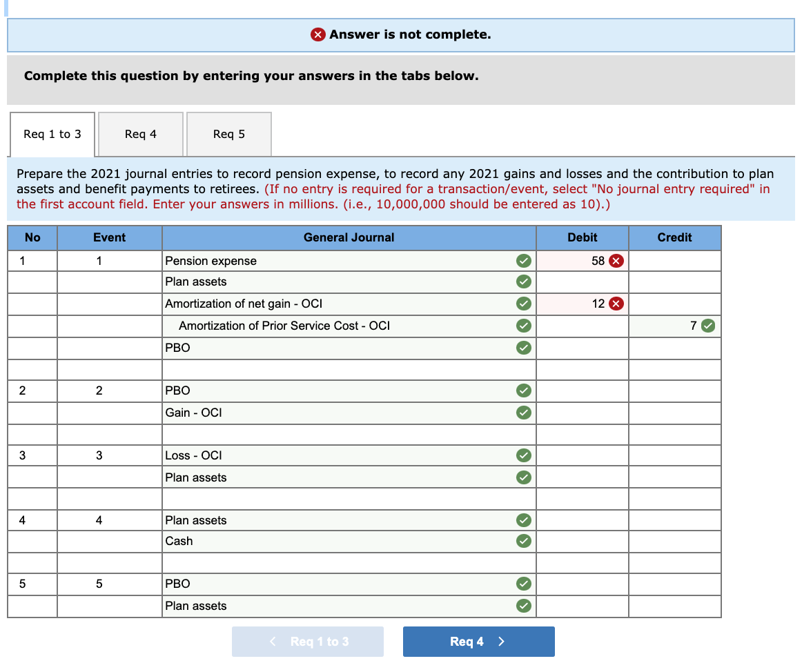Click the Req 4 navigation button
Viewport: 802px width, 672px height.
(x=478, y=641)
